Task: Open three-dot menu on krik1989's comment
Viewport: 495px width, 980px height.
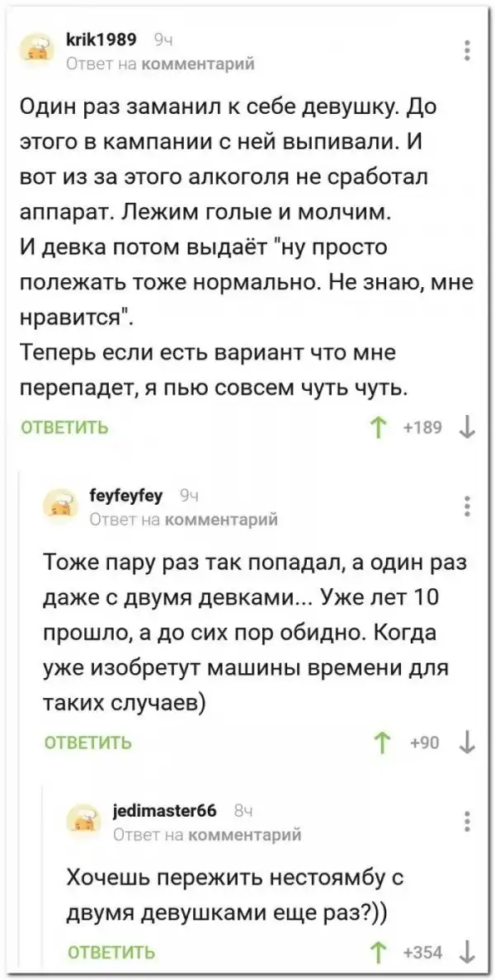Action: coord(468,49)
